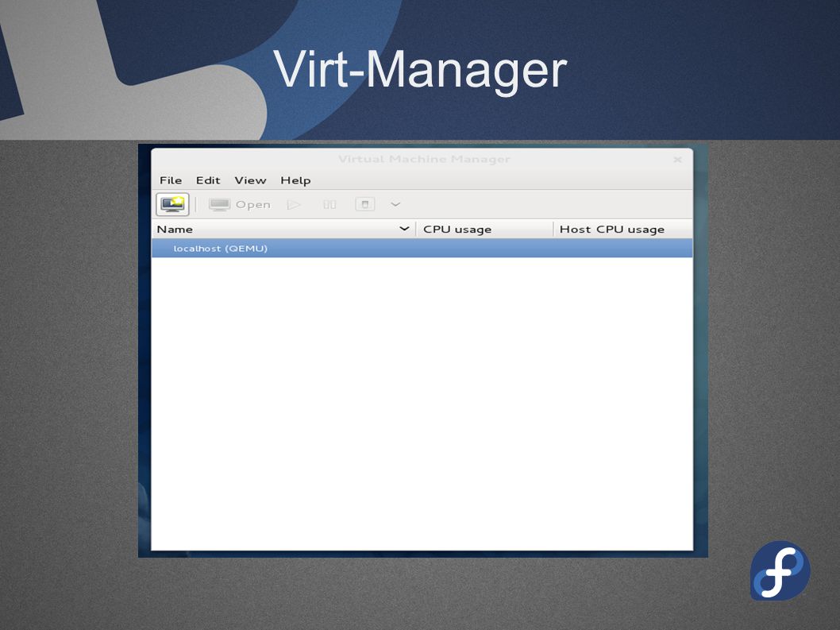Open the selected virtual machine console

[240, 204]
